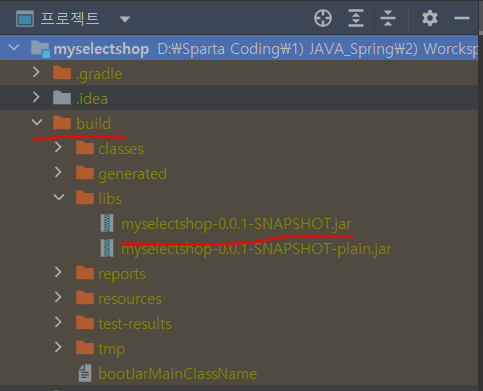
Task: Select myselectshop-0.0.1-SNAPSHOT-plain.jar file
Action: [x=256, y=249]
